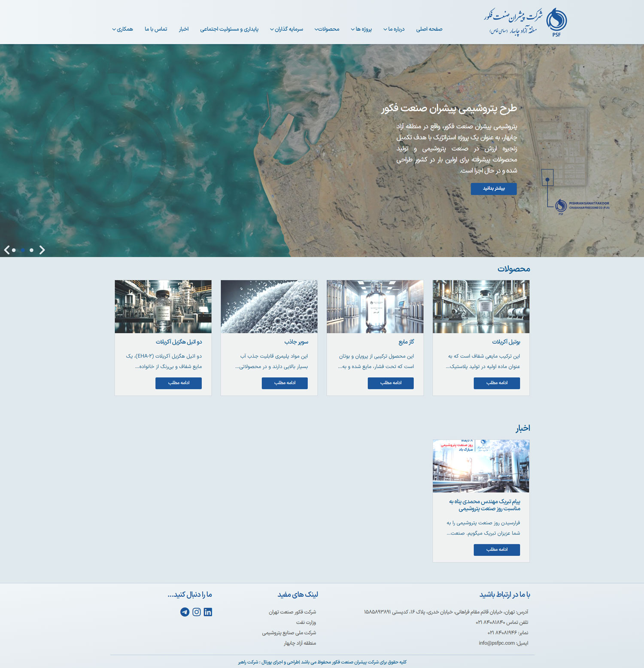The height and width of the screenshot is (668, 644).
Task: Click ادامه مطلب on the news card
Action: [497, 550]
